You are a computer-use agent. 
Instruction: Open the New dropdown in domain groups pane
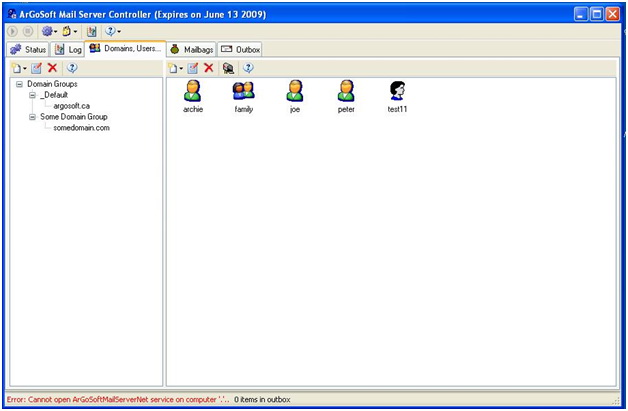pyautogui.click(x=19, y=68)
